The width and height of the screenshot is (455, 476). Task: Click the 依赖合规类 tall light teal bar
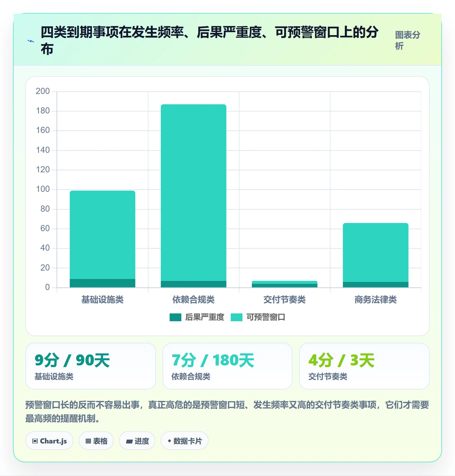[193, 192]
